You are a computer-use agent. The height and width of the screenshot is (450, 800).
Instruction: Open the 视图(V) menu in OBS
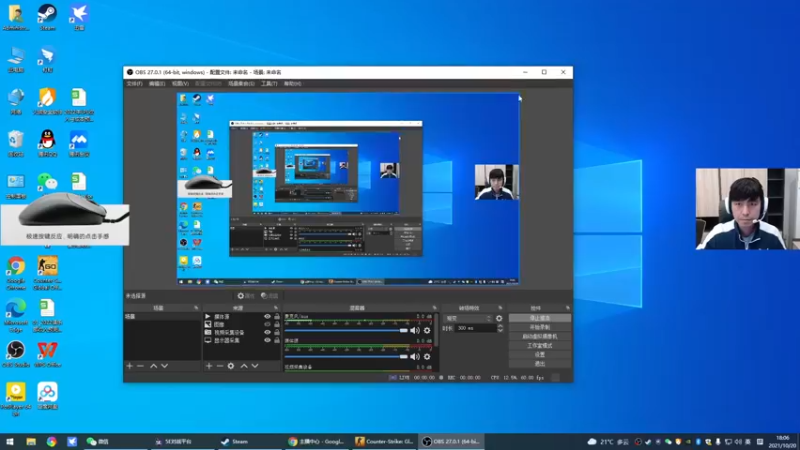[180, 84]
